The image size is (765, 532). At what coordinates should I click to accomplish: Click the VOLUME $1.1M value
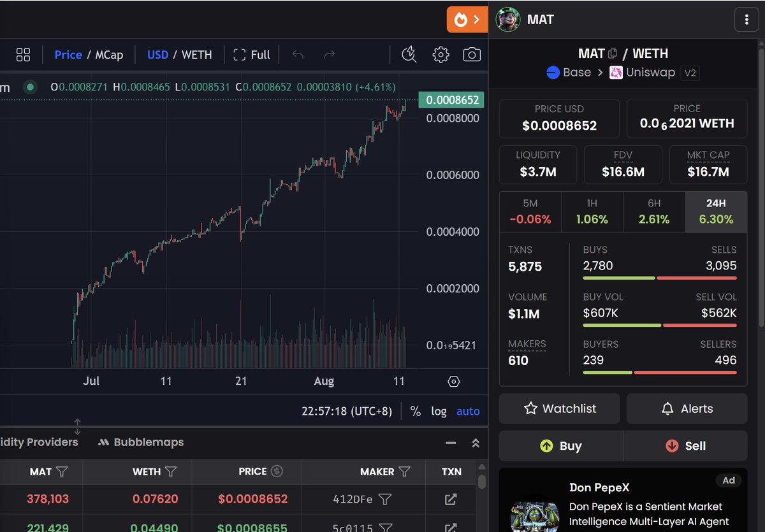tap(523, 313)
